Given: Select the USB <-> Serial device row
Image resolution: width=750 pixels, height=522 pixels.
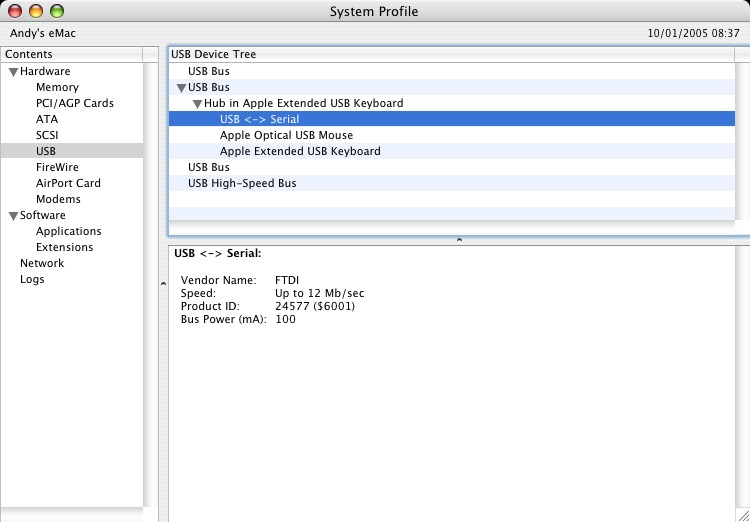Looking at the screenshot, I should click(x=452, y=119).
